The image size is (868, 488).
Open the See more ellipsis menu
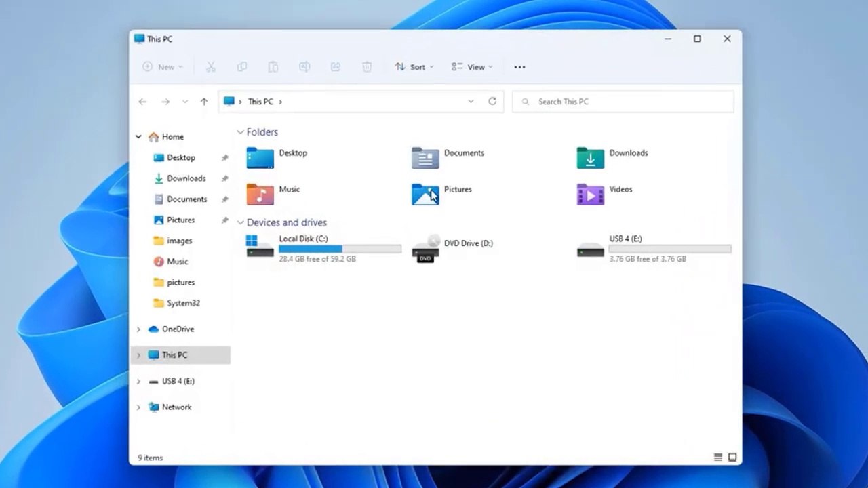(x=519, y=67)
